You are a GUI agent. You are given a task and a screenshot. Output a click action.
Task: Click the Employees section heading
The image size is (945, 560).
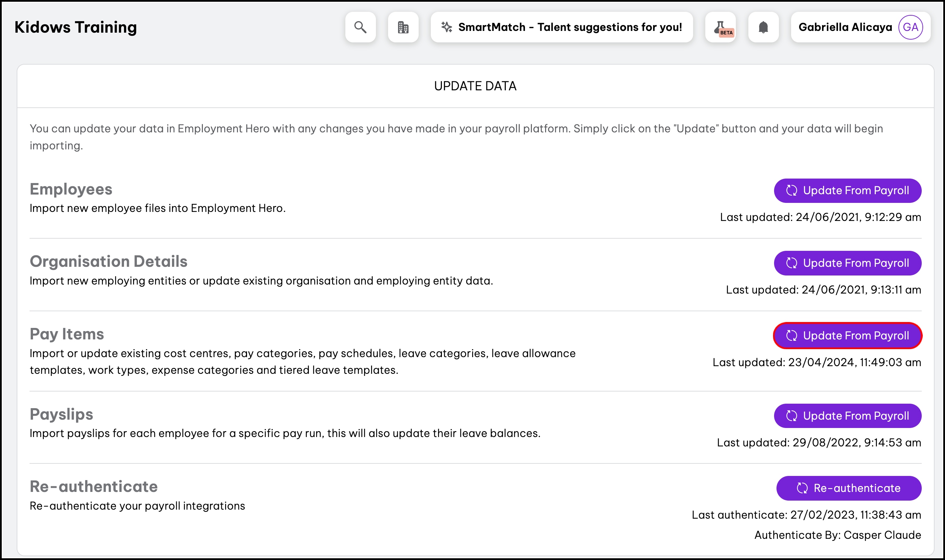[71, 189]
